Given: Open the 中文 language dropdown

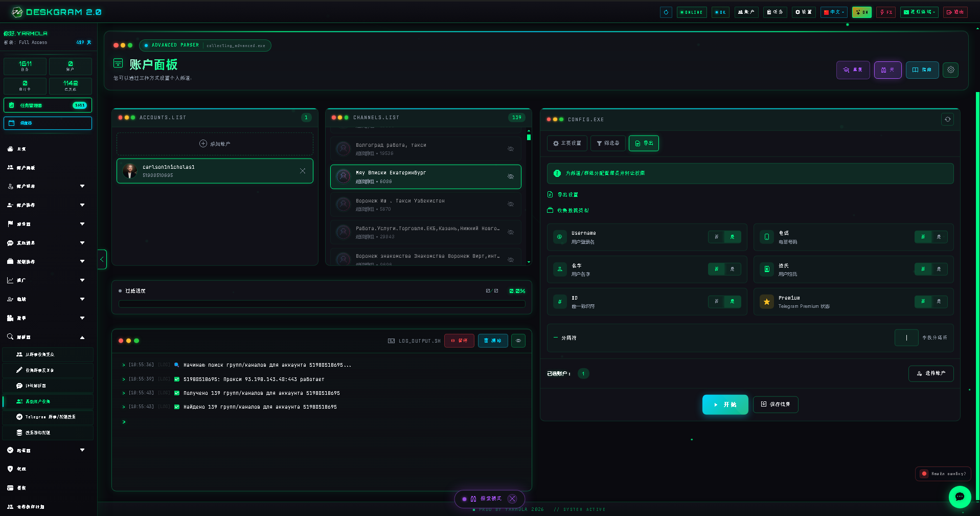Looking at the screenshot, I should pyautogui.click(x=834, y=12).
